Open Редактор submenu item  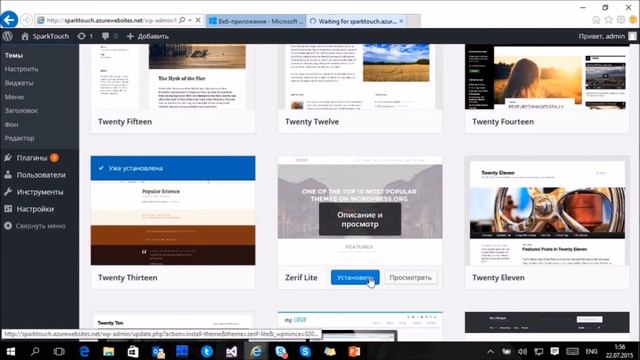(x=20, y=138)
